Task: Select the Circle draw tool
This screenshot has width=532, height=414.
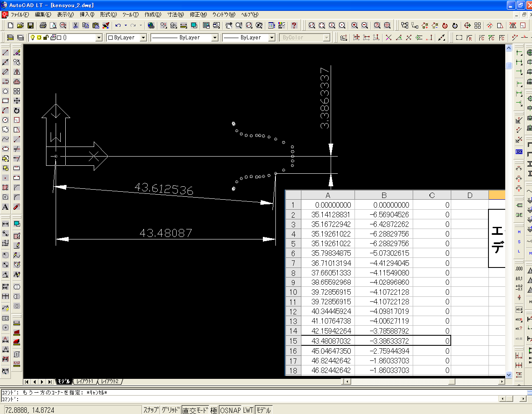Action: [x=5, y=120]
